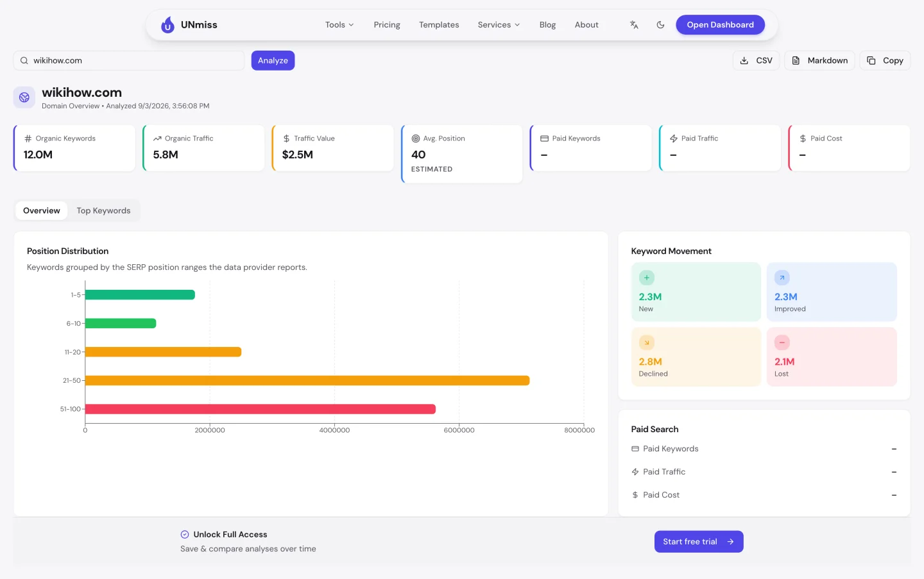Click the 6-10 position green bar

tap(121, 324)
